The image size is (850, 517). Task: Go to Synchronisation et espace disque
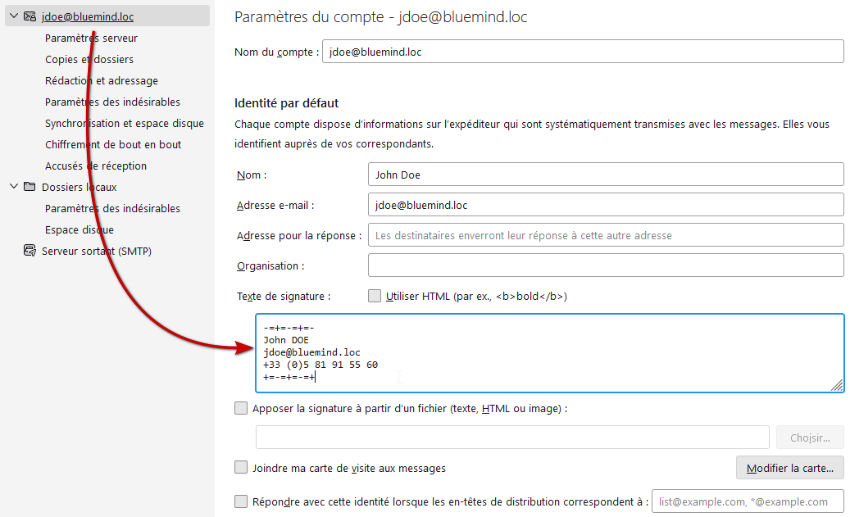(x=124, y=123)
